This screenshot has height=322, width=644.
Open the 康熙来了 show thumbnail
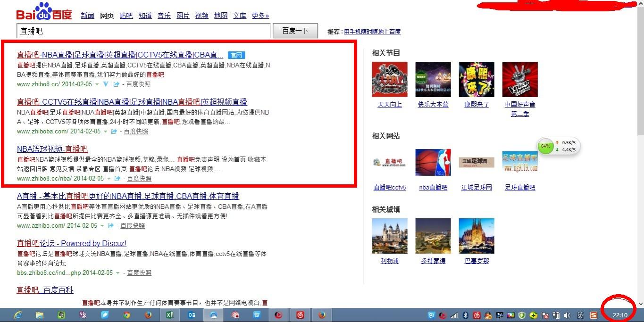click(x=477, y=79)
